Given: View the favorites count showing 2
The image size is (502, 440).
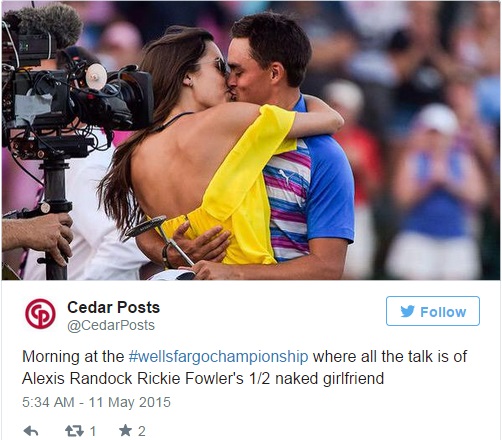Looking at the screenshot, I should click(x=142, y=431).
